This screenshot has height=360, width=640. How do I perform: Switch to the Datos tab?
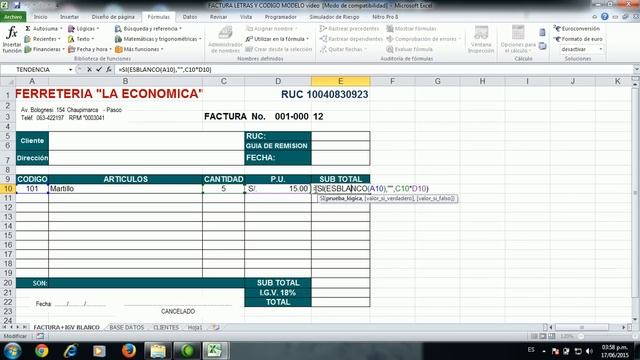point(190,17)
